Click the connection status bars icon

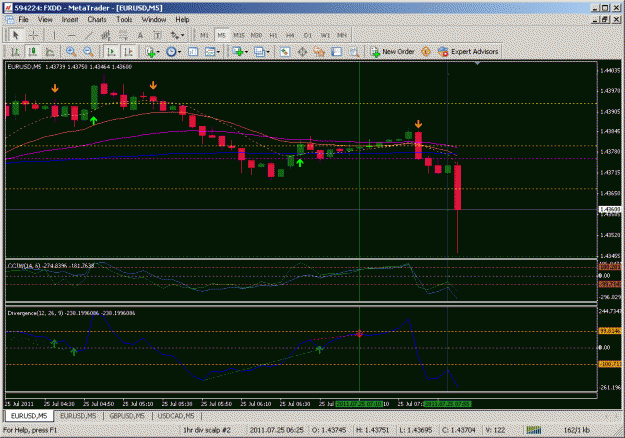tap(533, 430)
